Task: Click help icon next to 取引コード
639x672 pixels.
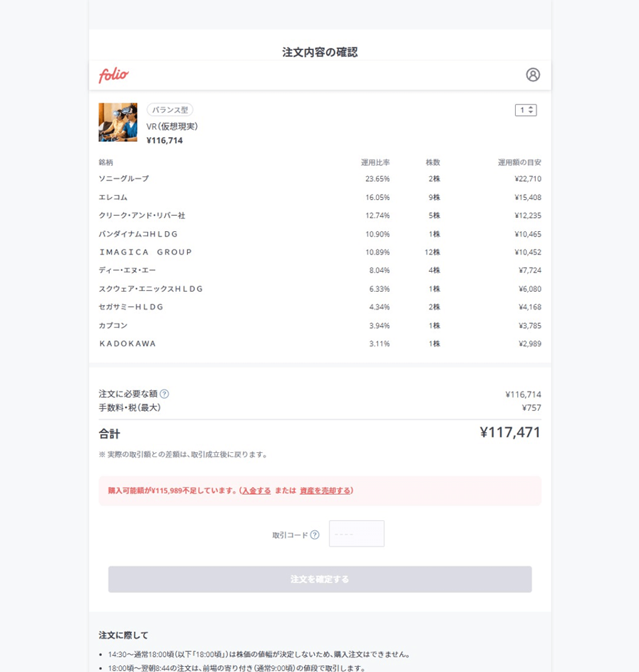Action: (315, 535)
